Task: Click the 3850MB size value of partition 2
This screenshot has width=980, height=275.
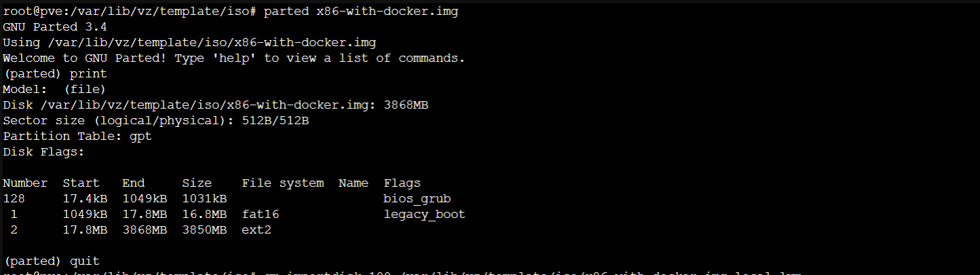Action: tap(204, 230)
